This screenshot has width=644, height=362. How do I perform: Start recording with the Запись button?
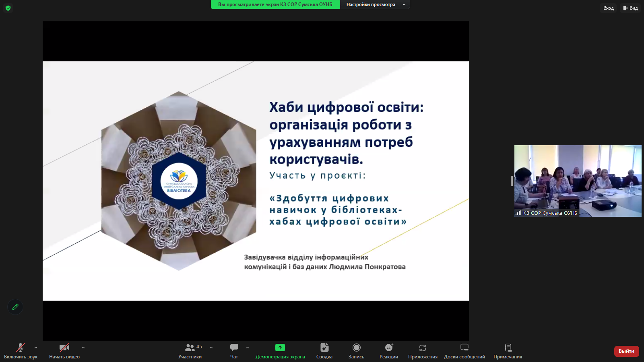[356, 351]
